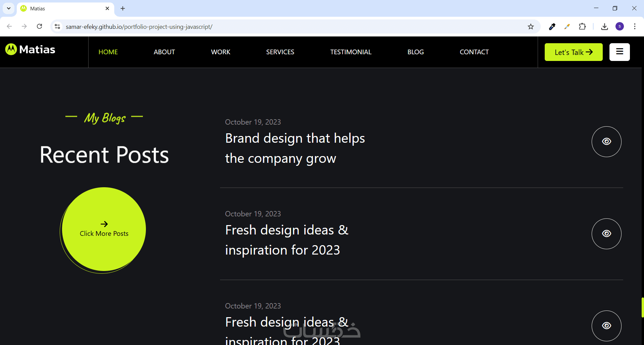The image size is (644, 345).
Task: Click the eye icon for Brand design post
Action: click(606, 142)
